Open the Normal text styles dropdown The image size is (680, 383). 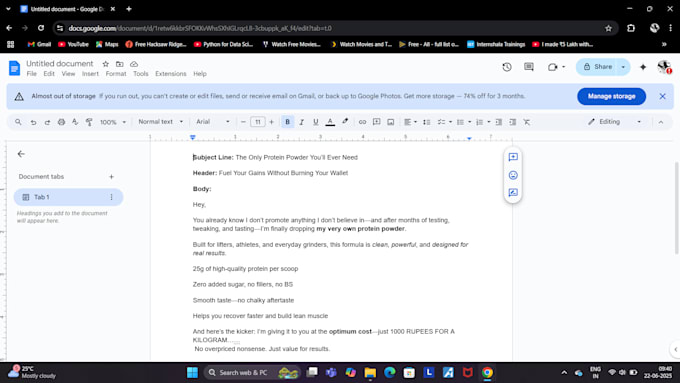(x=160, y=122)
